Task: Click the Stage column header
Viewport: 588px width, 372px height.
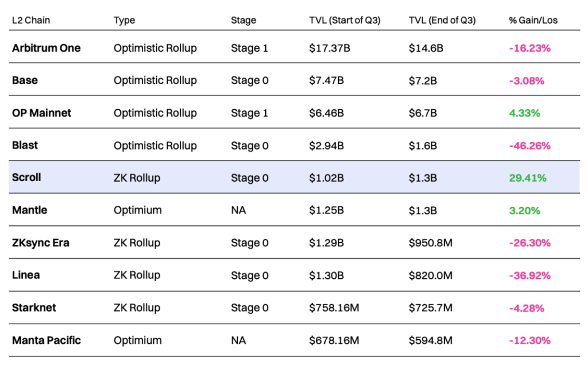Action: point(243,20)
